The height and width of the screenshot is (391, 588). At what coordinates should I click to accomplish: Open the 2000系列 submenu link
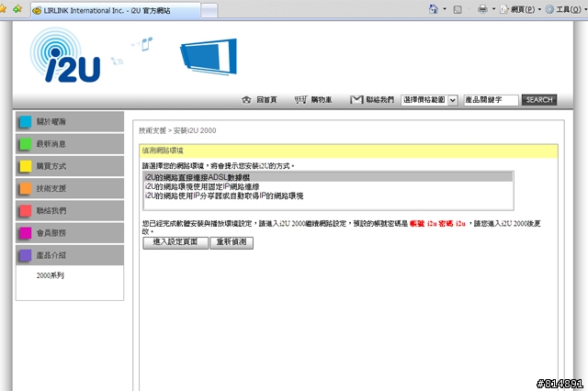(51, 275)
